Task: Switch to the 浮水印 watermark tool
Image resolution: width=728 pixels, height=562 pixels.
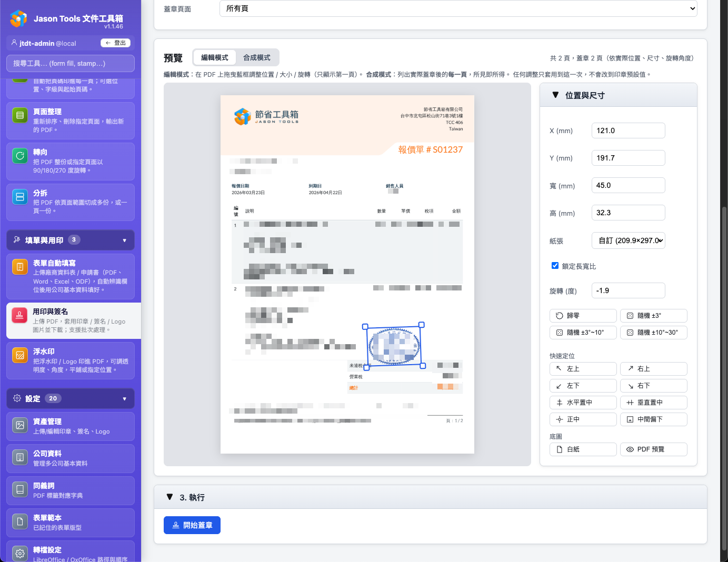Action: (x=70, y=360)
